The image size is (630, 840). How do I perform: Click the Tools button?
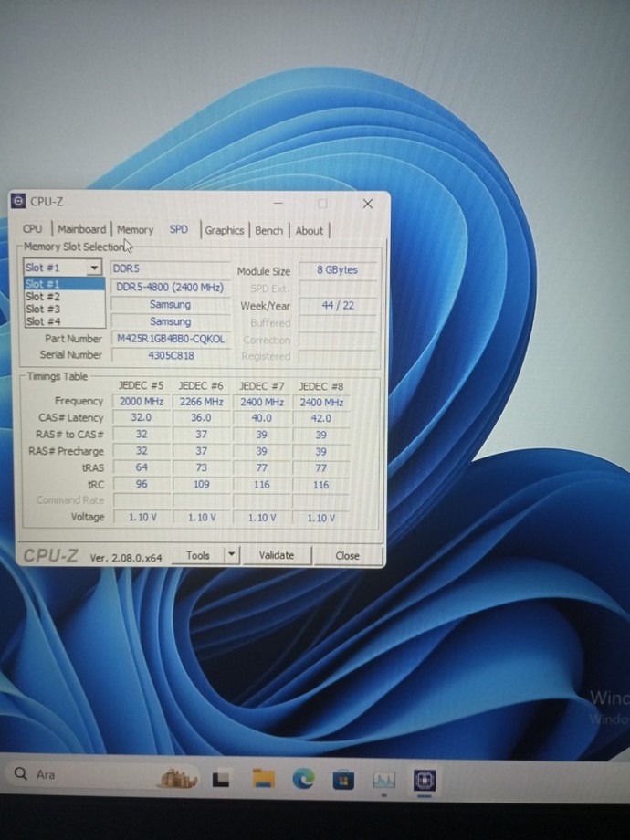[198, 555]
